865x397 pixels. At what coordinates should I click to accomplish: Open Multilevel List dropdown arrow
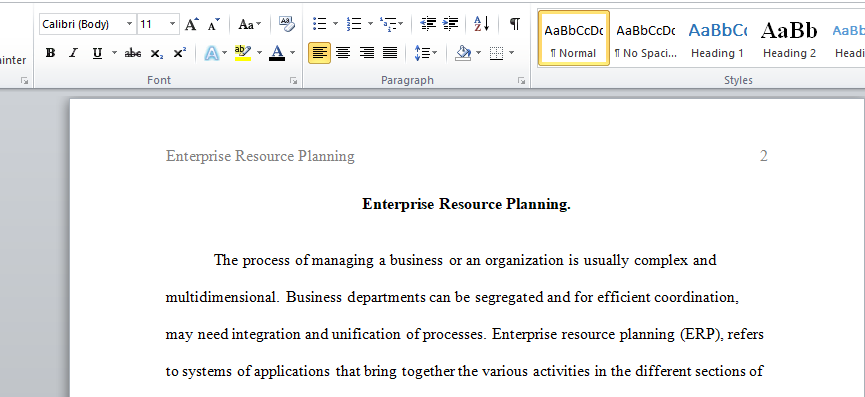tap(401, 24)
